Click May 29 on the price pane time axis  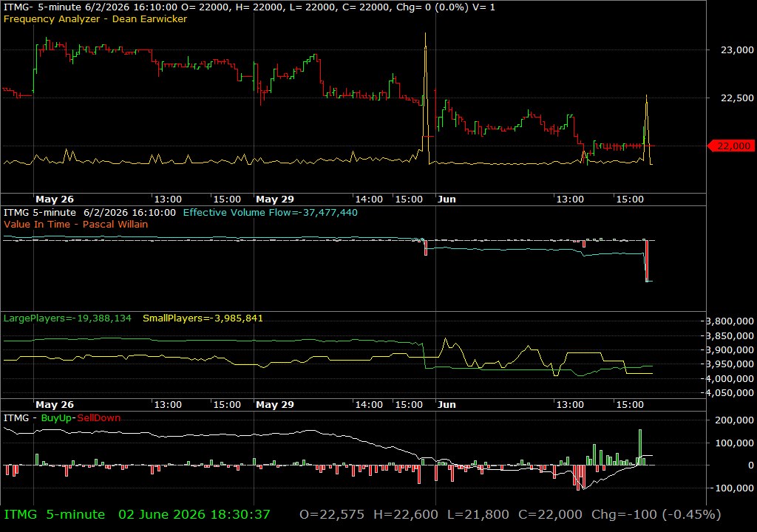[275, 199]
